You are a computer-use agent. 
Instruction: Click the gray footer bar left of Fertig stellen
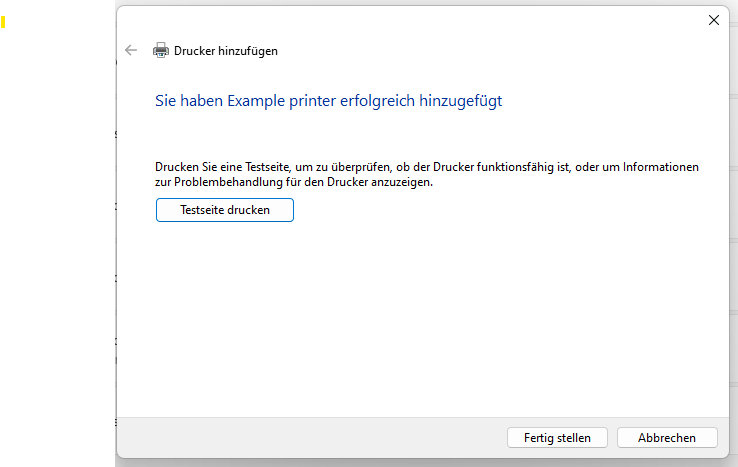point(300,438)
